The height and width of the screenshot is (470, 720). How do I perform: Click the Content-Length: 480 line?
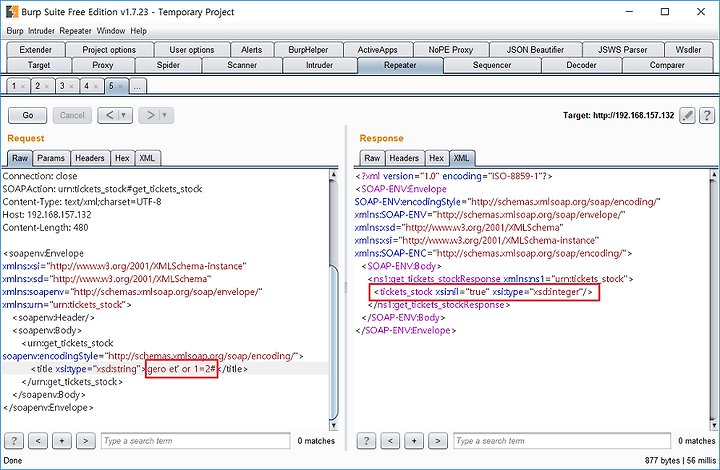tap(45, 228)
